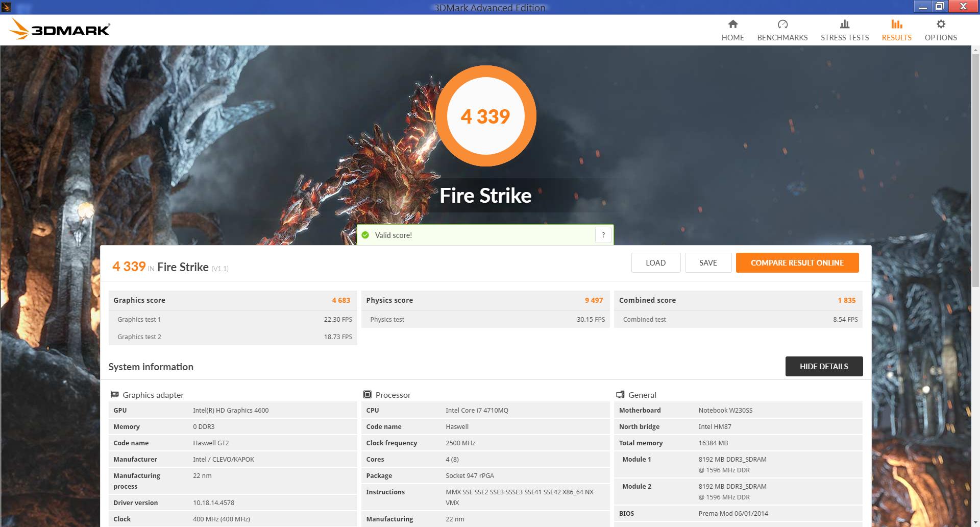Click the vertical scrollbar thumb
980x527 pixels.
(x=975, y=171)
